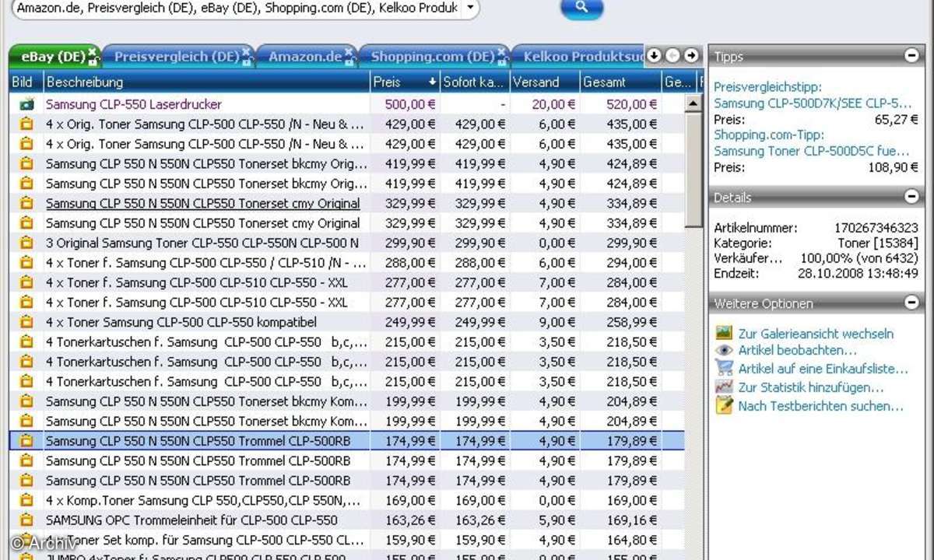Image resolution: width=934 pixels, height=560 pixels.
Task: Click the Kategorie value Toner [15384]
Action: tap(878, 243)
